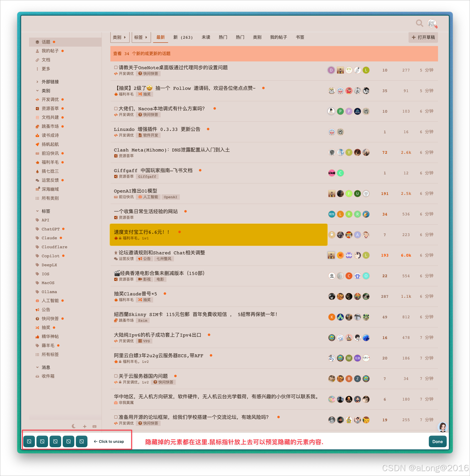Click the 快问快答 question icon in sidebar
Image resolution: width=470 pixels, height=476 pixels.
click(37, 319)
